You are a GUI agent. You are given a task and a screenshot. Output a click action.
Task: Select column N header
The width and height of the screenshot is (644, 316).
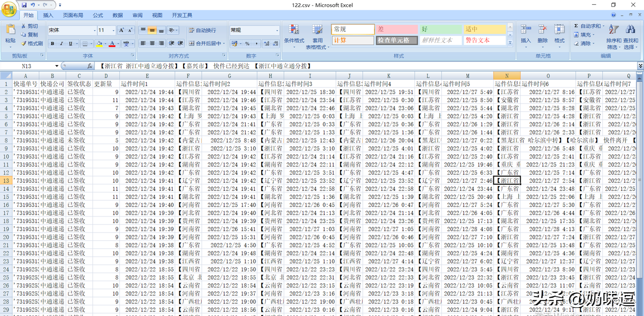point(507,76)
